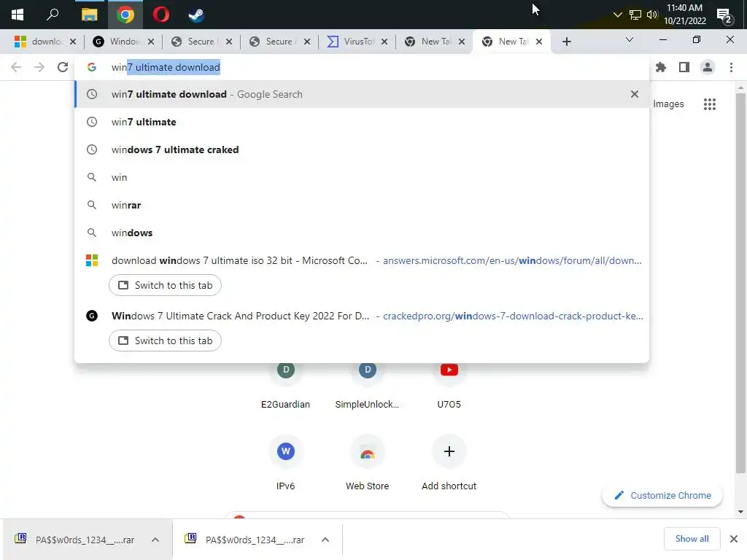Viewport: 747px width, 560px height.
Task: Reload the current page
Action: point(63,67)
